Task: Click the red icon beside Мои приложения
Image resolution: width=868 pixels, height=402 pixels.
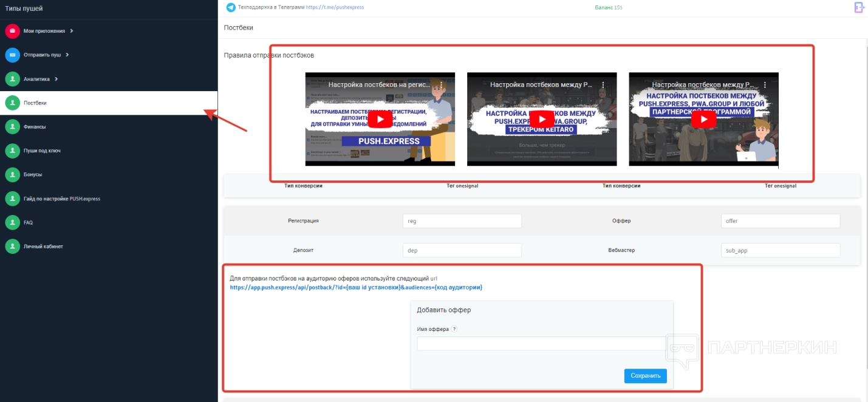Action: [12, 31]
